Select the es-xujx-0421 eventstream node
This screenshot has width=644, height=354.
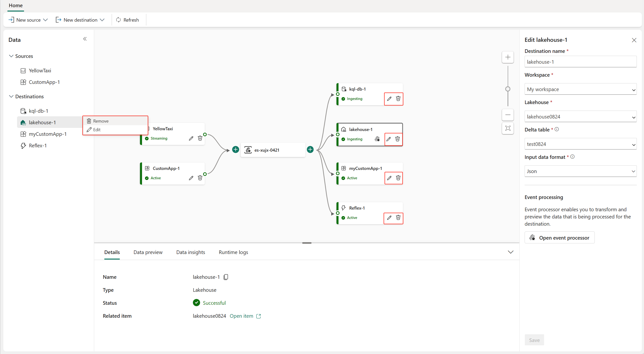[x=273, y=150]
